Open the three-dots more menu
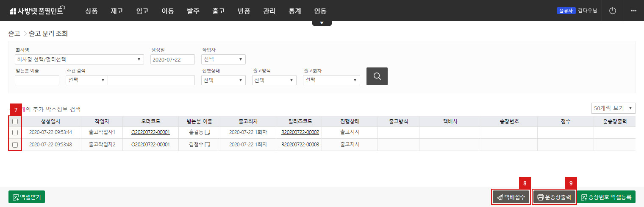 click(x=634, y=11)
